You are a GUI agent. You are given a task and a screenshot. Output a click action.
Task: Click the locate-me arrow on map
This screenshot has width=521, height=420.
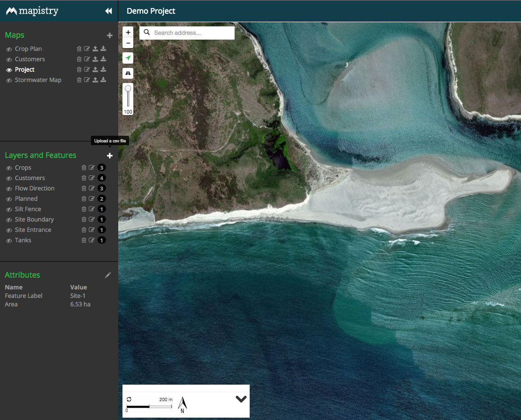tap(128, 58)
